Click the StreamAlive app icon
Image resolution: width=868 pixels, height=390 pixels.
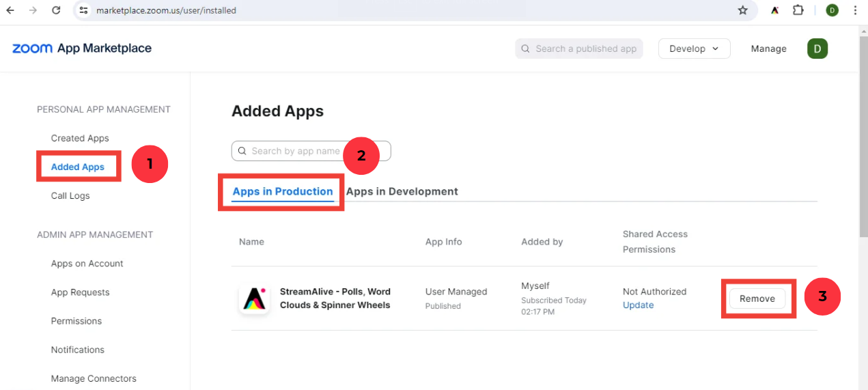[254, 298]
